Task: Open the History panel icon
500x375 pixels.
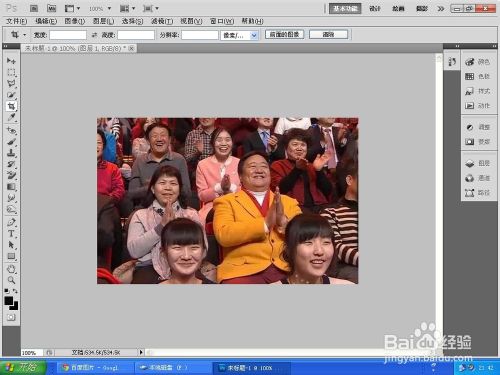Action: 452,62
